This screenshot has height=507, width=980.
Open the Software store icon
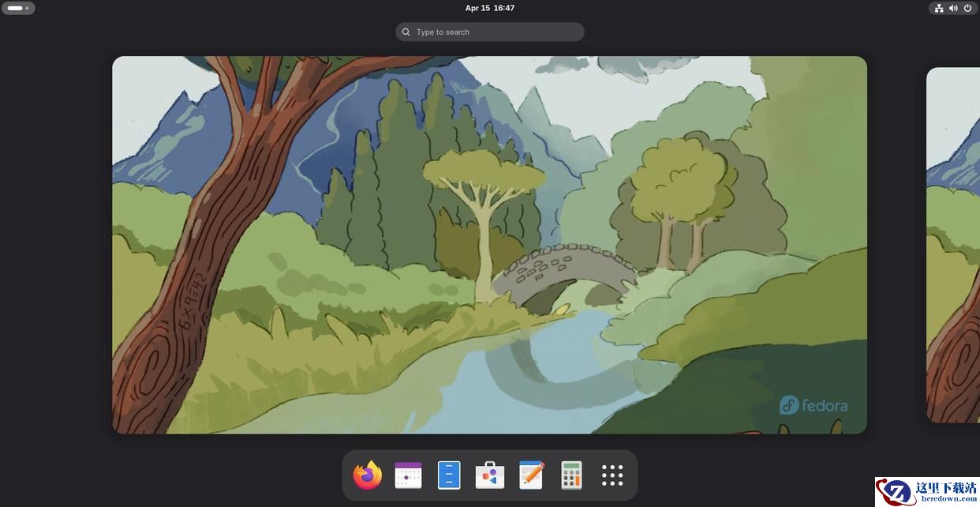click(x=490, y=475)
